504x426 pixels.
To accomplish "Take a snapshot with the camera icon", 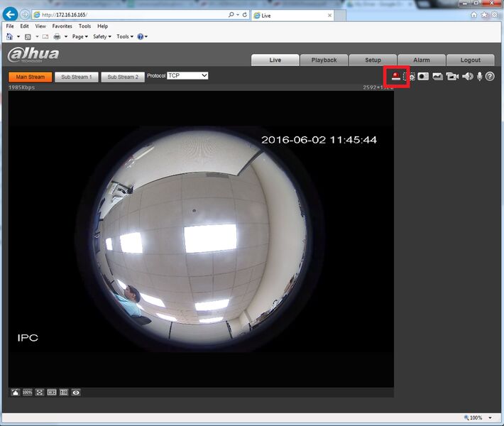I will click(x=423, y=77).
